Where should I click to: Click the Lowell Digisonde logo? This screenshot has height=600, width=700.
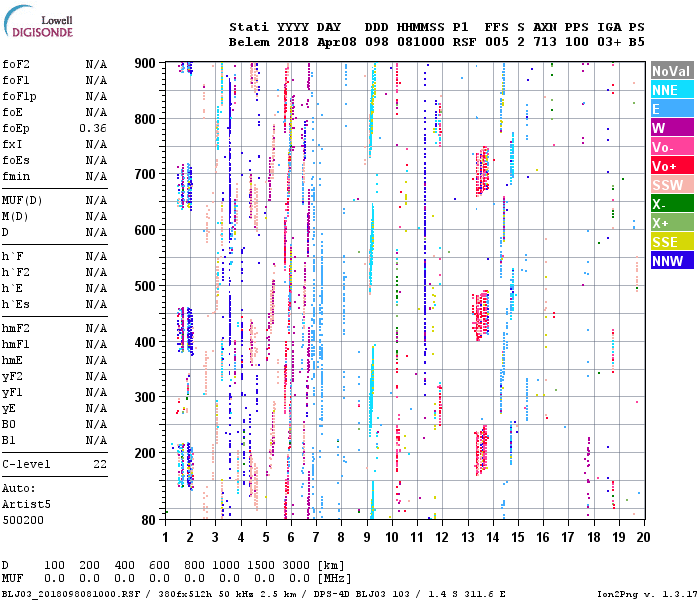click(x=38, y=22)
